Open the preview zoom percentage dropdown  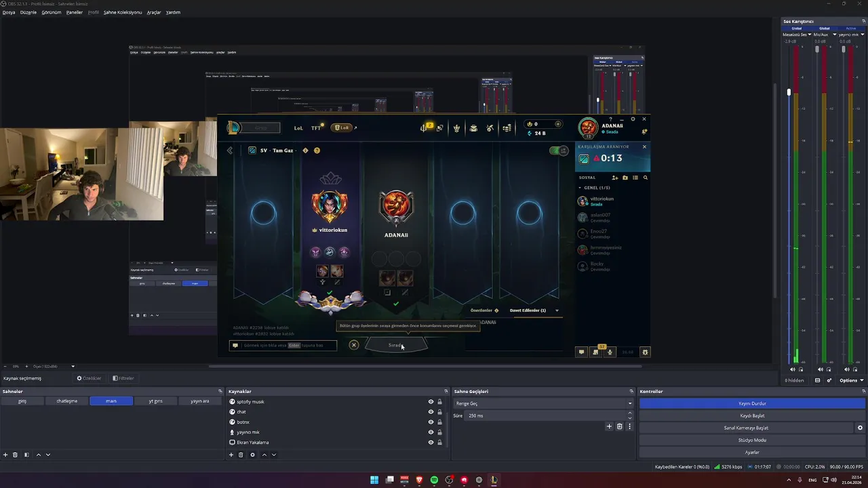73,367
